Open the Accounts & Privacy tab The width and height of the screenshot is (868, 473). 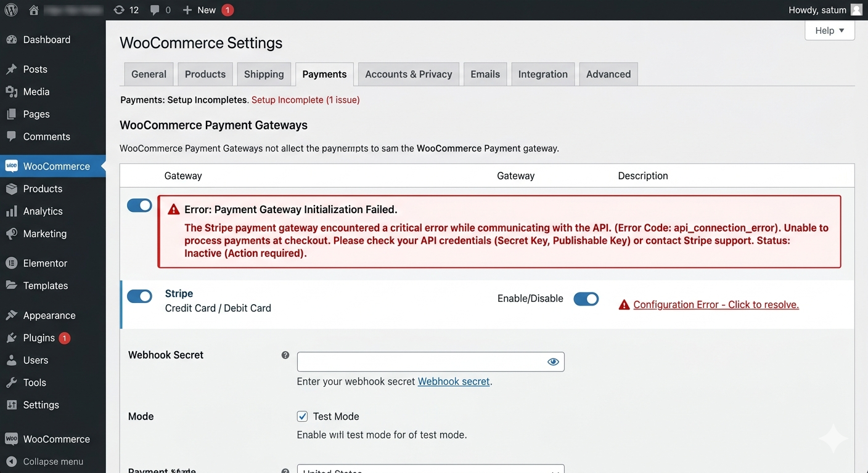click(409, 74)
